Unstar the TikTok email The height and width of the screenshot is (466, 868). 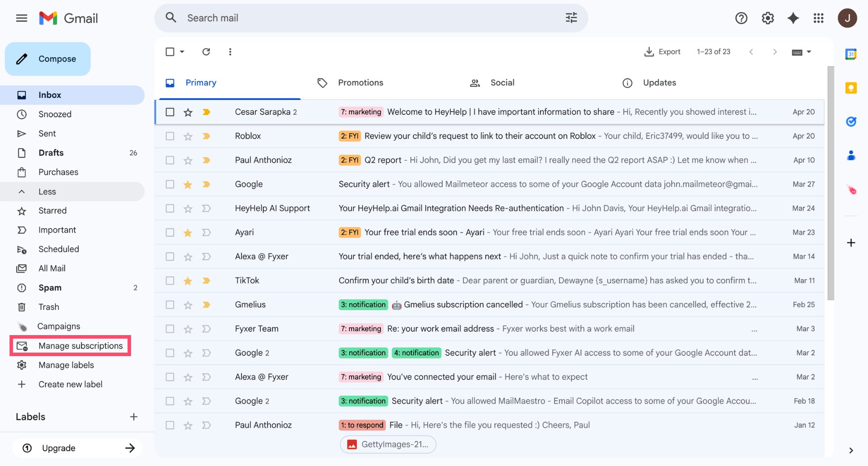click(x=188, y=281)
